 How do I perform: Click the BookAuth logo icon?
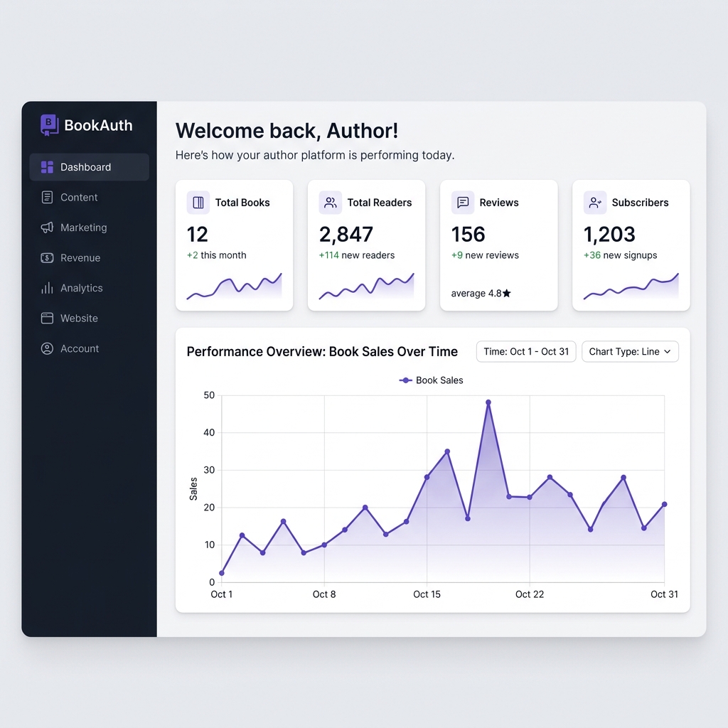click(49, 125)
